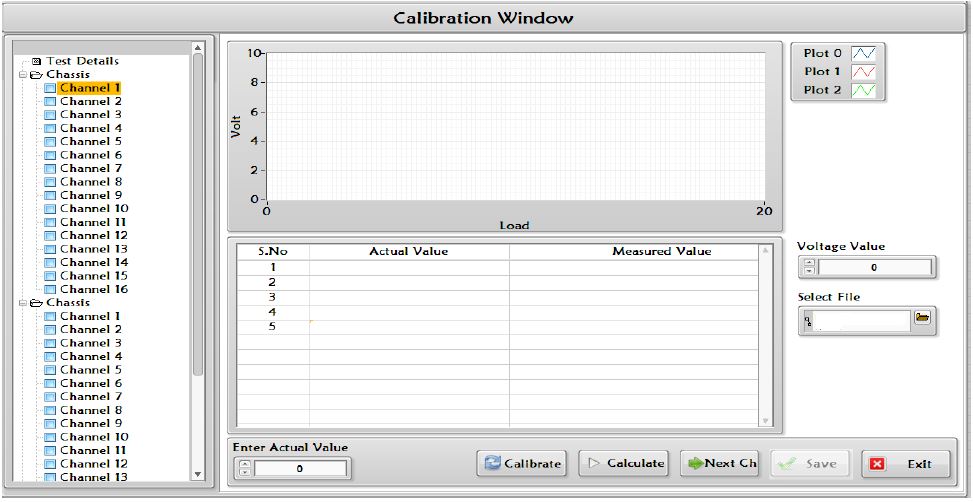Select Channel 9 in the second Chassis
The width and height of the screenshot is (973, 502).
[x=91, y=423]
